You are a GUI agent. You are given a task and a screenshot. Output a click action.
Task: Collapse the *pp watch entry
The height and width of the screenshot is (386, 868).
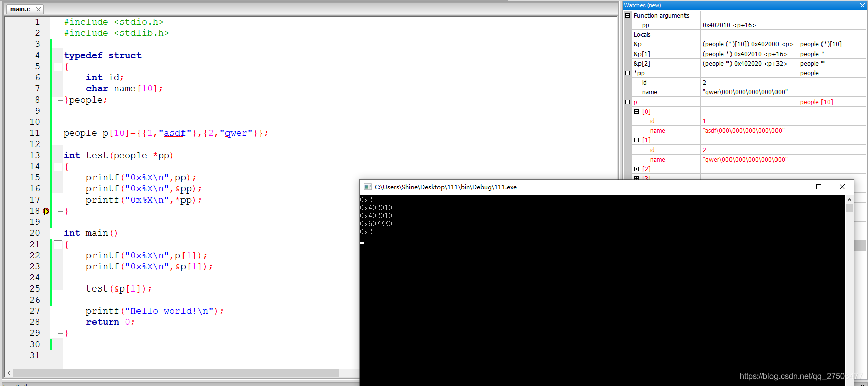628,73
